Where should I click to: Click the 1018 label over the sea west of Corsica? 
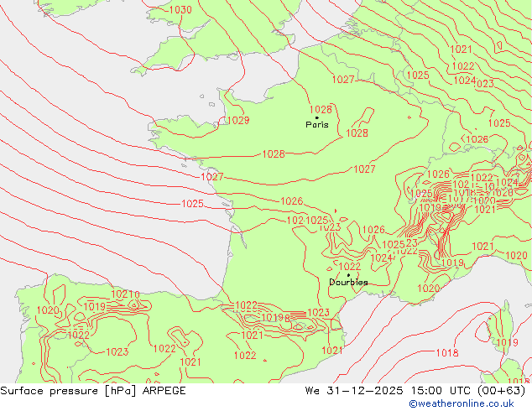click(x=447, y=353)
